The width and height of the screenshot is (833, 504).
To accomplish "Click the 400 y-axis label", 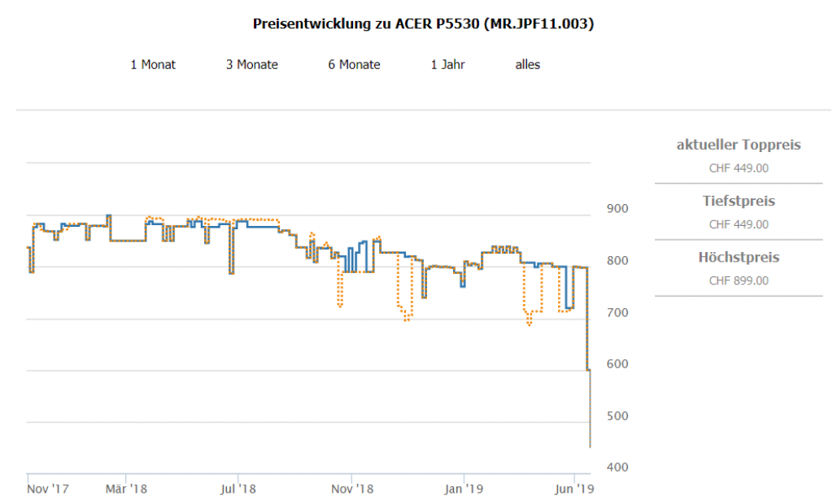I will point(617,467).
